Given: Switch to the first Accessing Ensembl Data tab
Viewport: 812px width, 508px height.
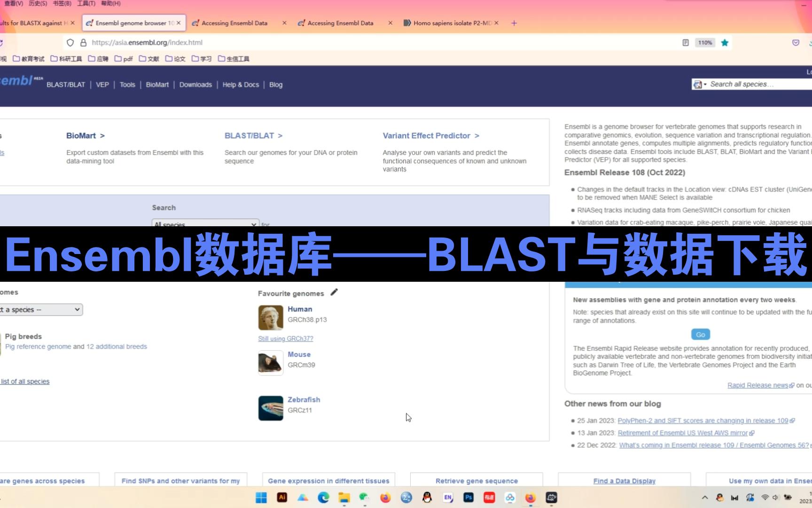Looking at the screenshot, I should click(x=234, y=23).
